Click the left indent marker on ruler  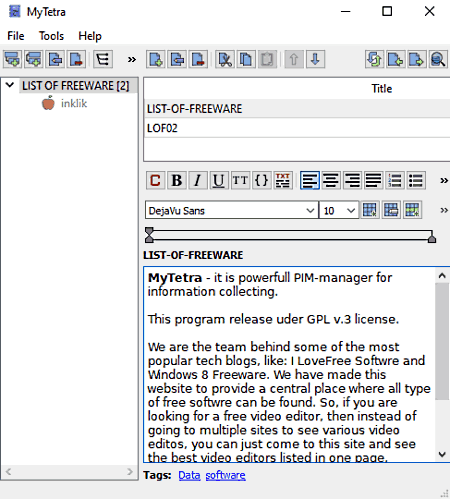(149, 235)
